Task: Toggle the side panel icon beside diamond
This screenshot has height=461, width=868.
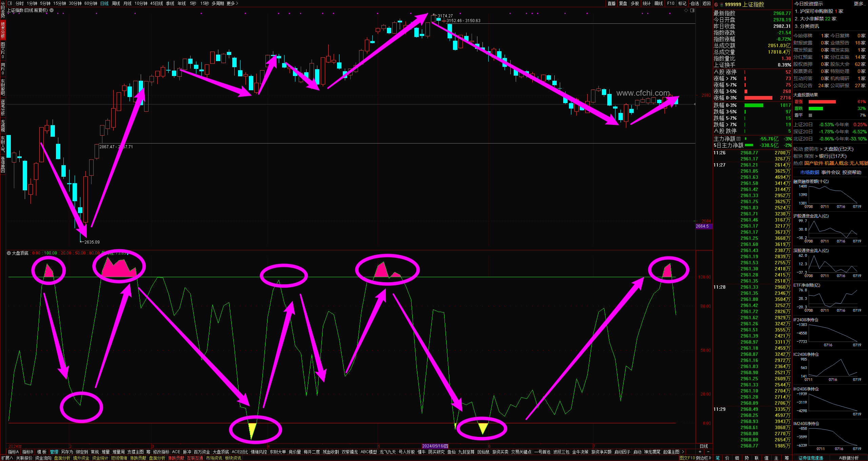Action: coord(692,11)
